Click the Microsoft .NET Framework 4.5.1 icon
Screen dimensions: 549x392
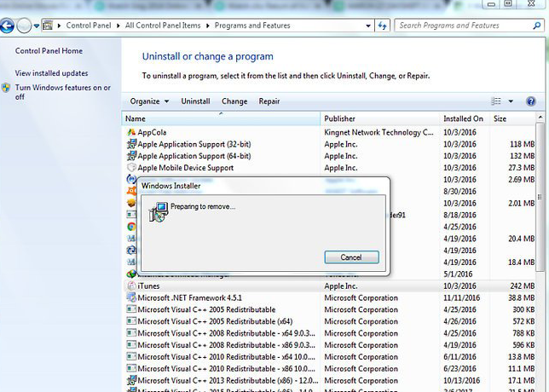tap(131, 298)
